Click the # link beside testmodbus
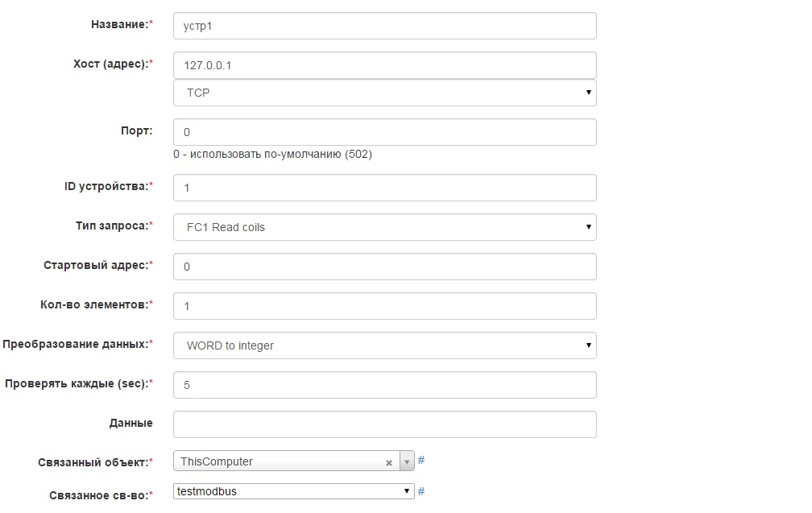The image size is (812, 513). (x=421, y=491)
